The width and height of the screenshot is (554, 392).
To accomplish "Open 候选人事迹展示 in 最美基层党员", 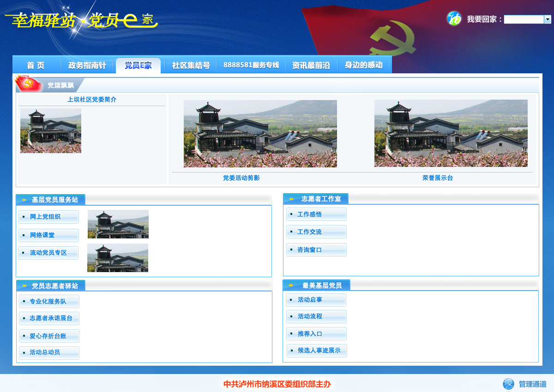I will click(317, 350).
